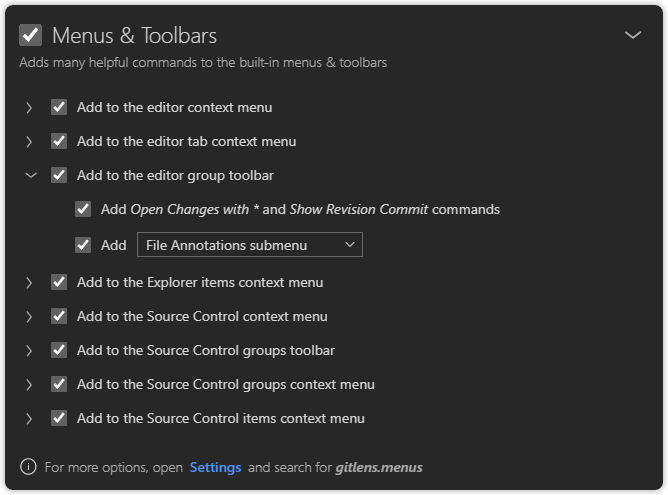Expand Source Control items context menu options

coord(30,418)
